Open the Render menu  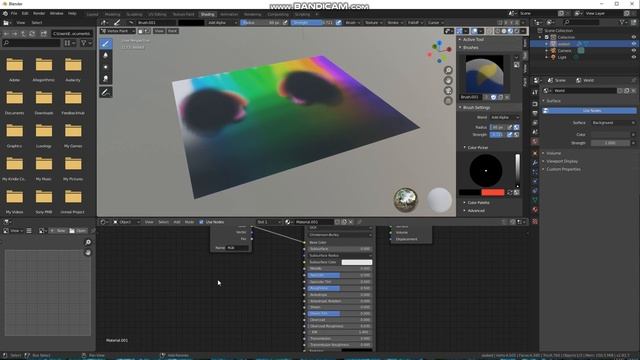39,13
